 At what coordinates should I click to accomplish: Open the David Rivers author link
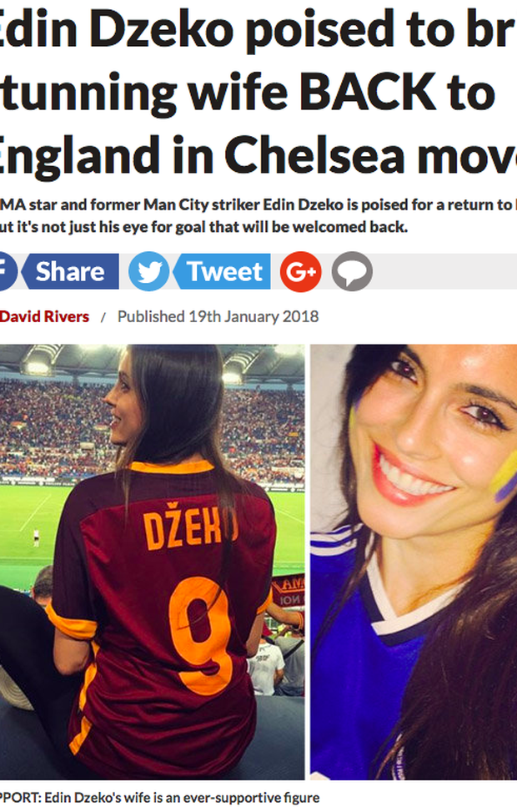pyautogui.click(x=44, y=316)
